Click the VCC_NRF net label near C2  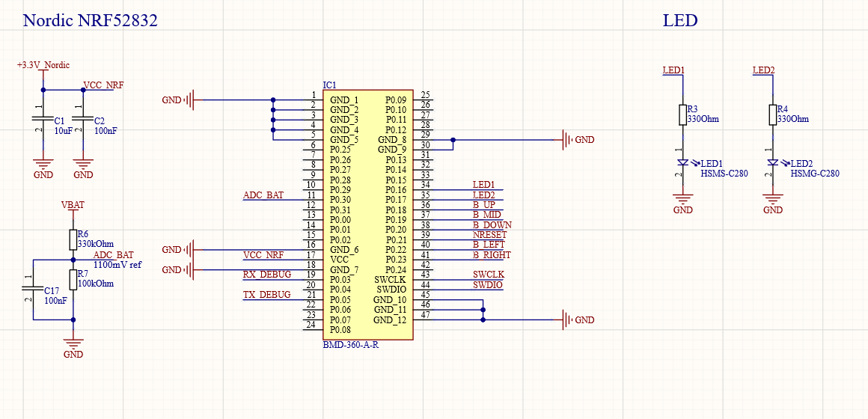(x=103, y=85)
